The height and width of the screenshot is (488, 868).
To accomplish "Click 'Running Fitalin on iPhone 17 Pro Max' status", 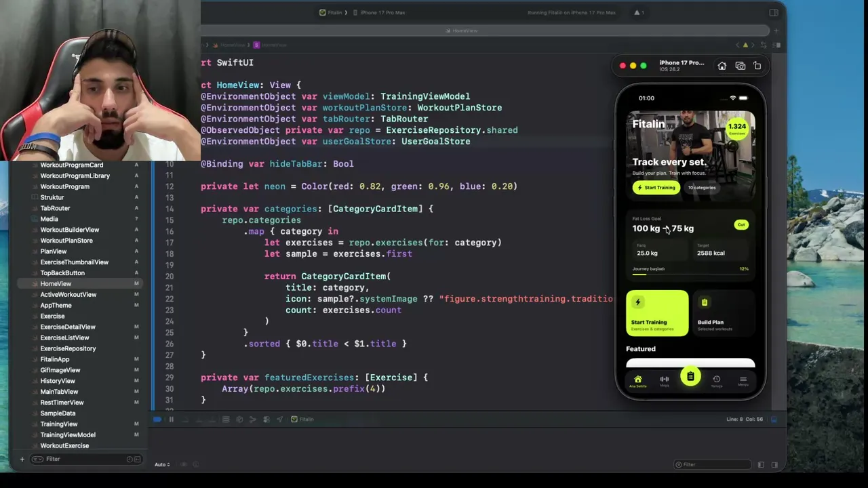I will [572, 12].
